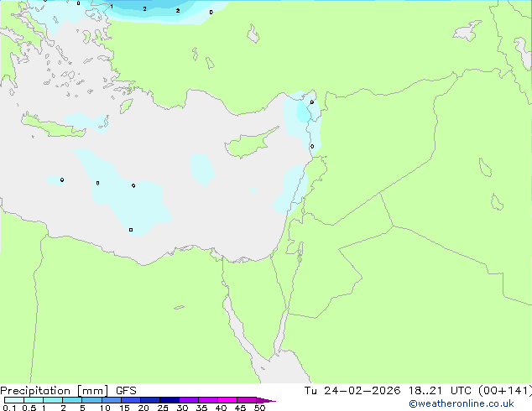Click the legend value '0.5'
Image resolution: width=532 pixels, height=411 pixels.
29,408
